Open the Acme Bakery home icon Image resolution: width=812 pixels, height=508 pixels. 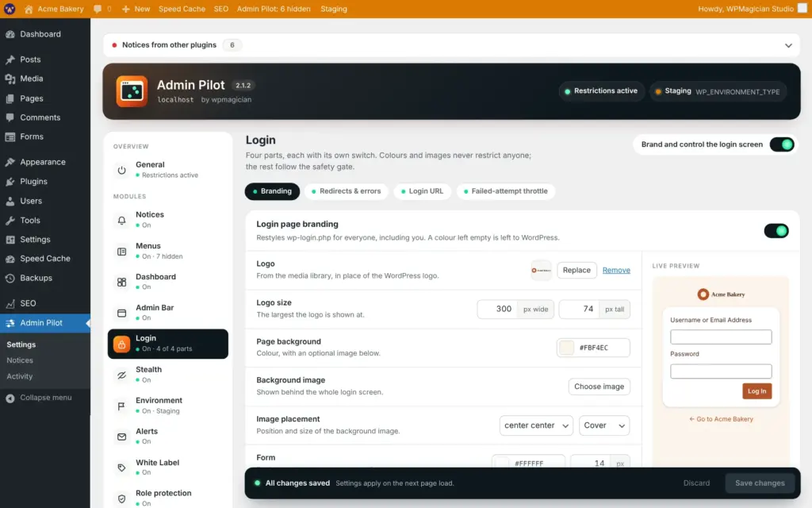tap(29, 9)
